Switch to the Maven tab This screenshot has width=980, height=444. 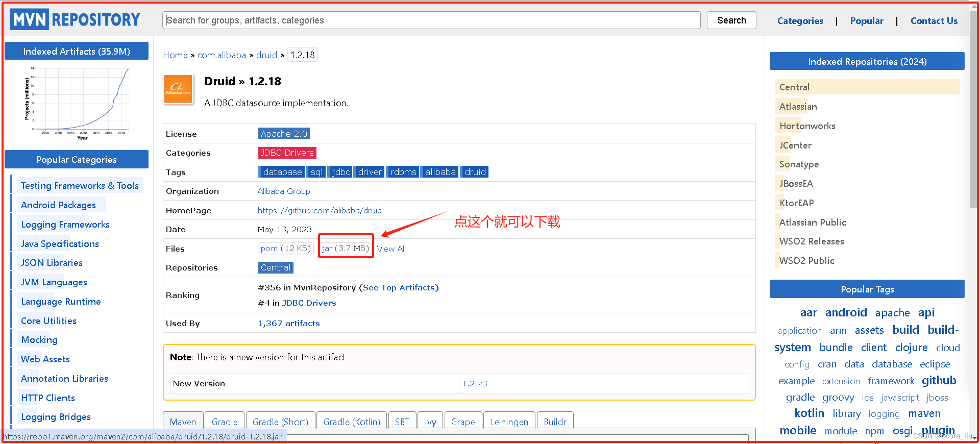coord(183,422)
